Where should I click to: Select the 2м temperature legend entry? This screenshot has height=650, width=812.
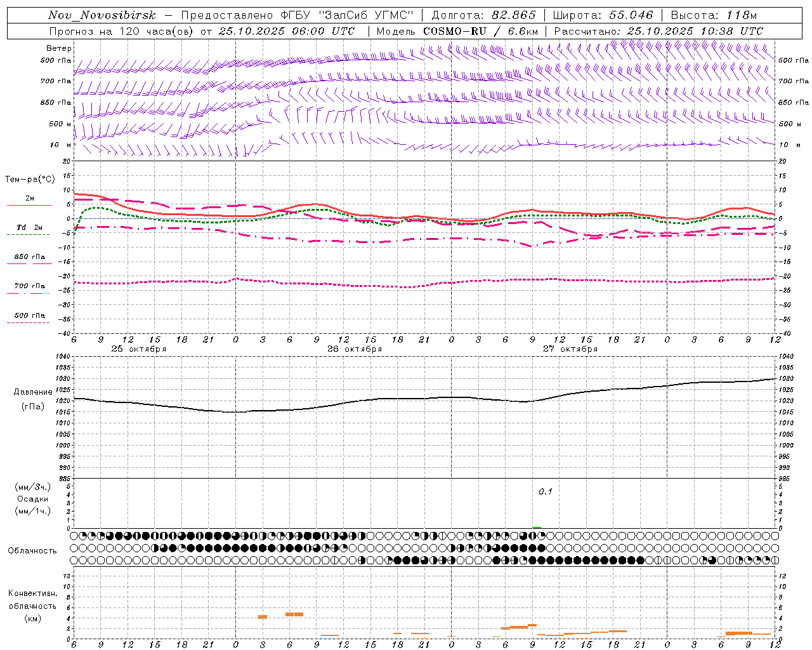29,199
